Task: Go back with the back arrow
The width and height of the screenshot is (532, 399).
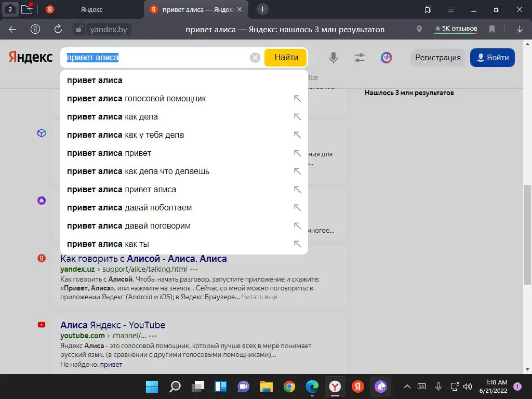Action: coord(12,30)
